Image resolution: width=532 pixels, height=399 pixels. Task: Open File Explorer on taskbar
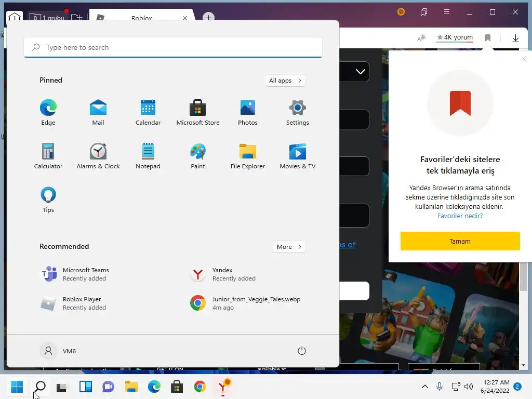(x=131, y=387)
